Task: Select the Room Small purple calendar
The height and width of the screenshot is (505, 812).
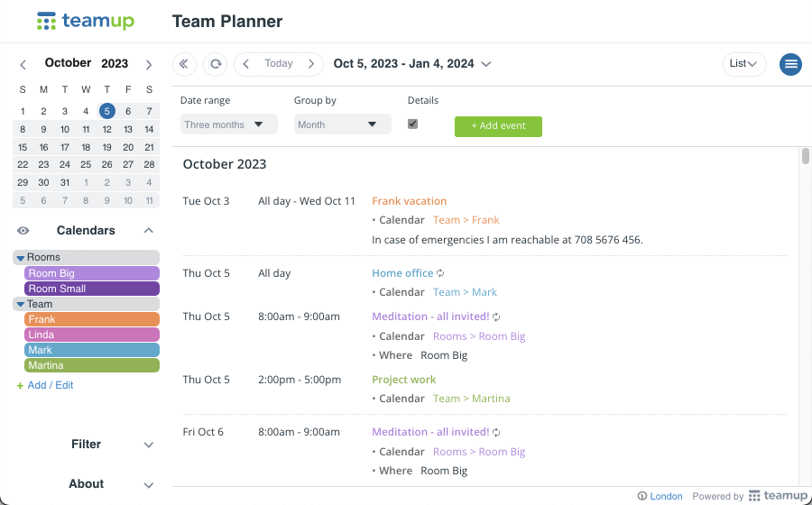Action: pyautogui.click(x=92, y=289)
